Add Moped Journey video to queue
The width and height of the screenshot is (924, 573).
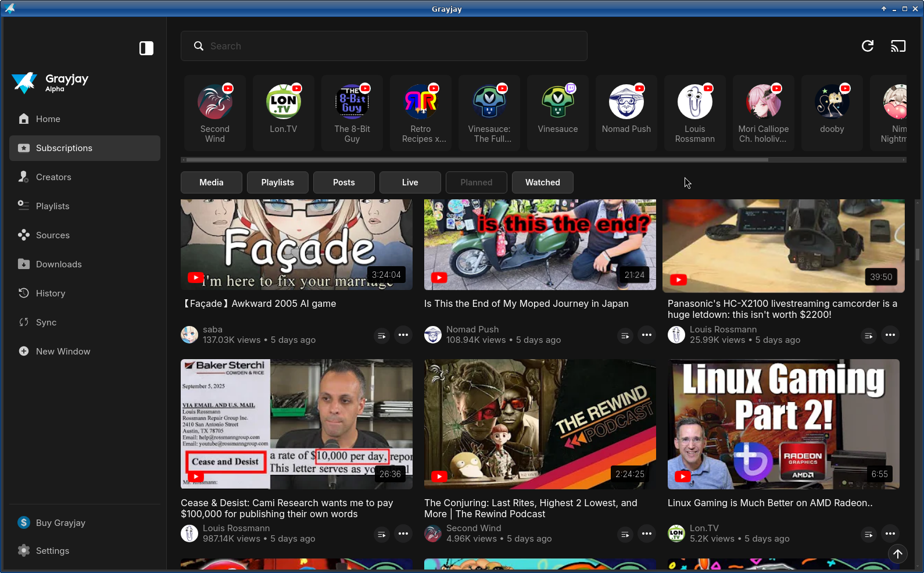click(x=625, y=335)
